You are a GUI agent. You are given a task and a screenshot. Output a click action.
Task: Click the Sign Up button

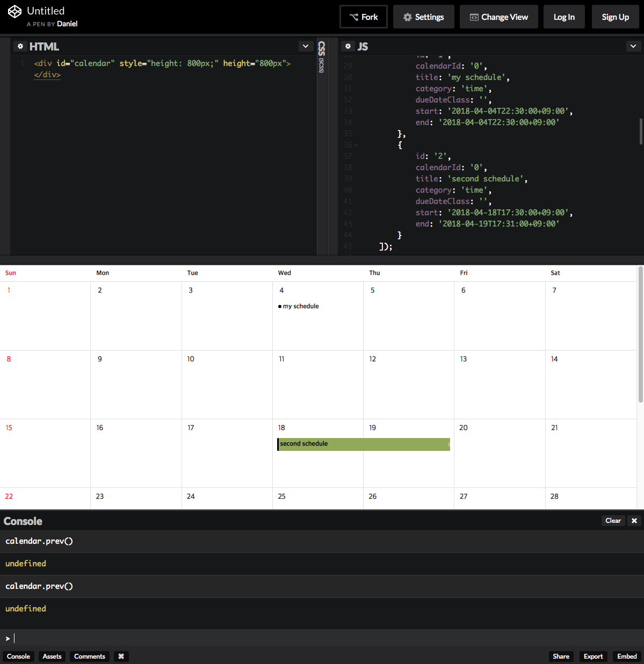click(615, 17)
